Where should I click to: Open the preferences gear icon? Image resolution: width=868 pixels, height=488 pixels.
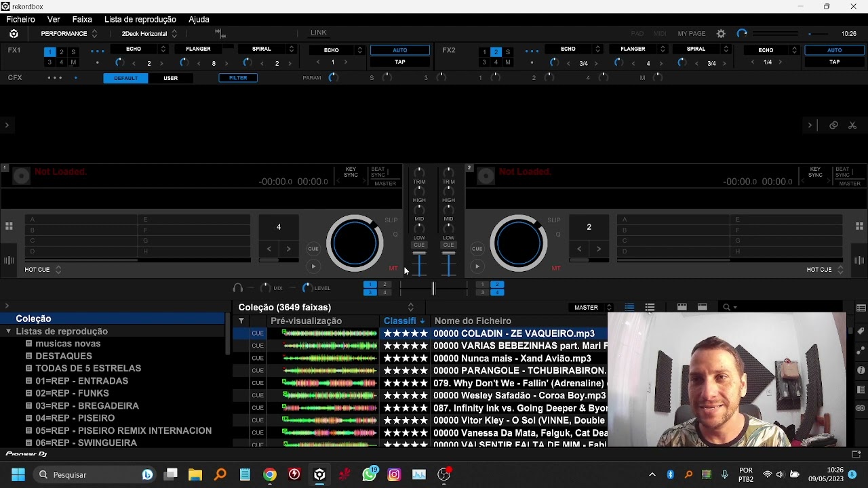point(721,34)
